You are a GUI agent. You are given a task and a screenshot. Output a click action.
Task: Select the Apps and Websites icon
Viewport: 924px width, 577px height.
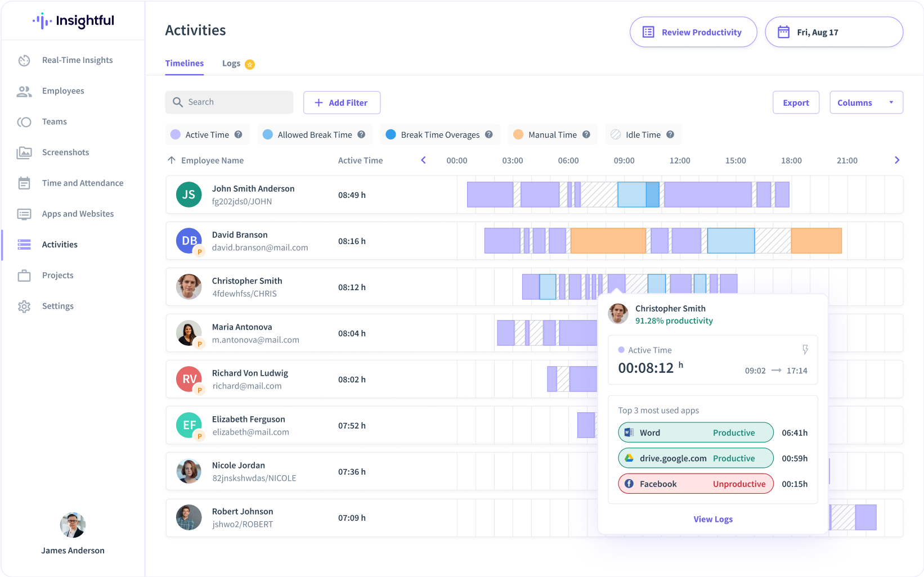coord(24,214)
